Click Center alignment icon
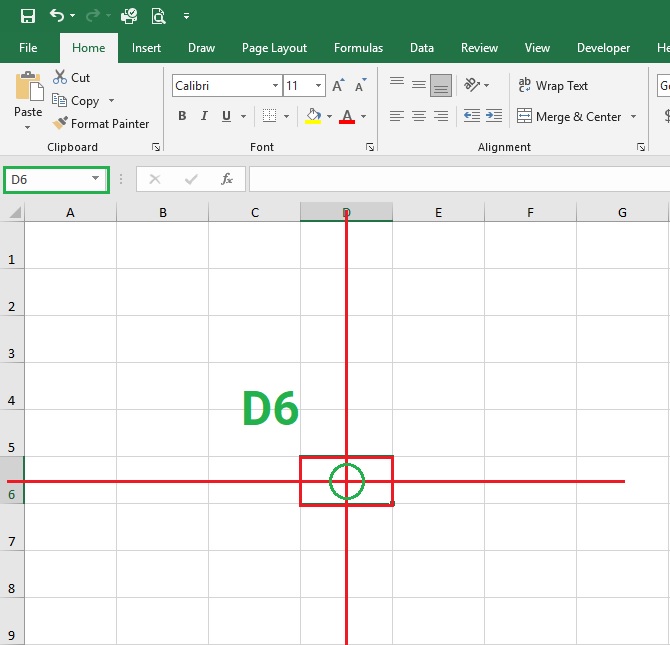 (x=419, y=116)
